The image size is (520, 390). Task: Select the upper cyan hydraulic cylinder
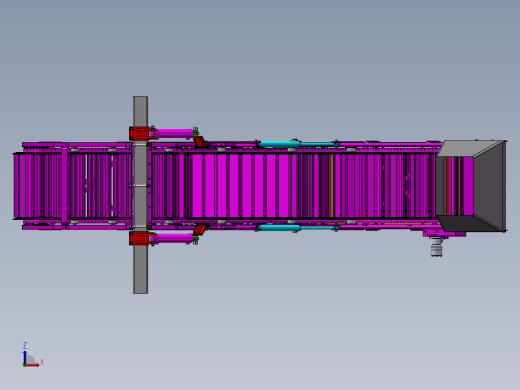click(279, 144)
